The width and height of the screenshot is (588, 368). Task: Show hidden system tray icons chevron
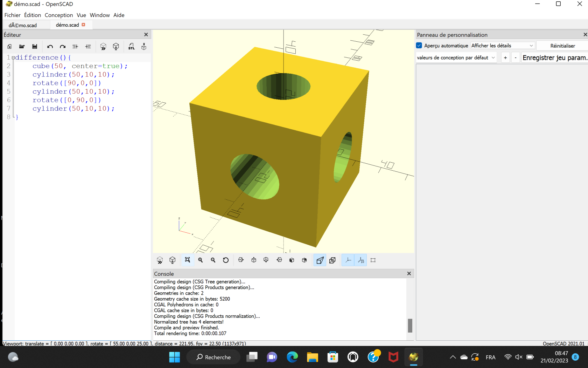click(453, 357)
